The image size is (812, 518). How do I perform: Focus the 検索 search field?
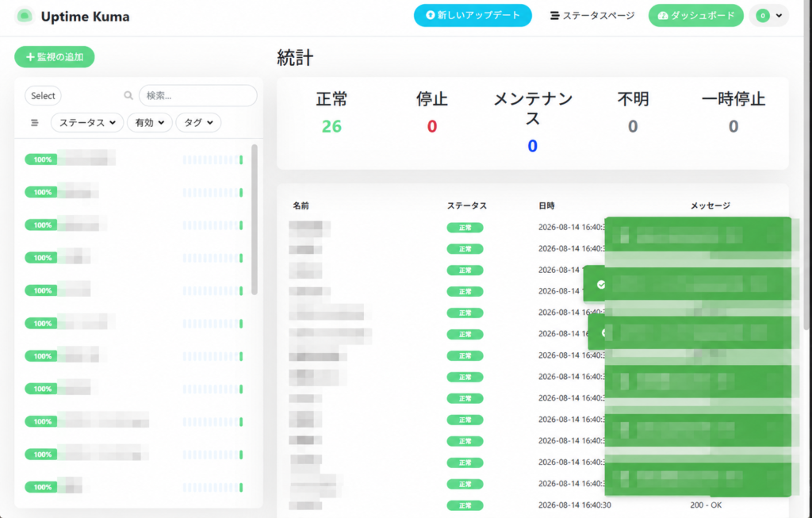coord(197,96)
